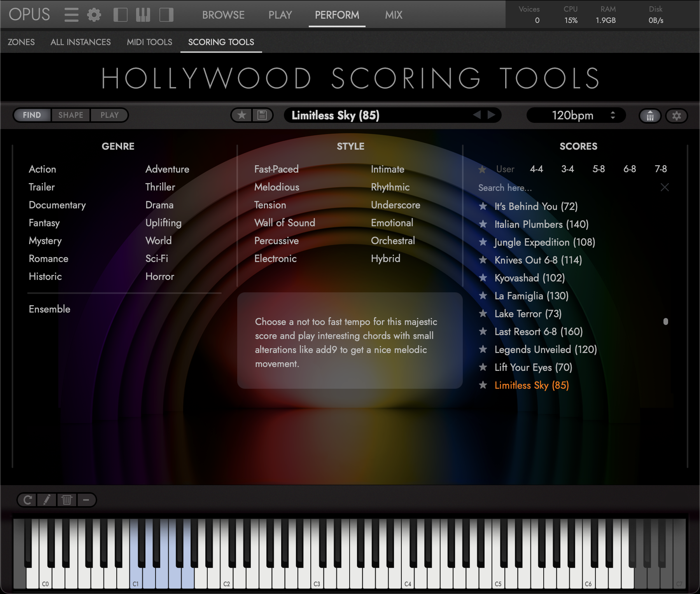Go to previous score with left arrow
This screenshot has height=594, width=700.
(x=477, y=115)
